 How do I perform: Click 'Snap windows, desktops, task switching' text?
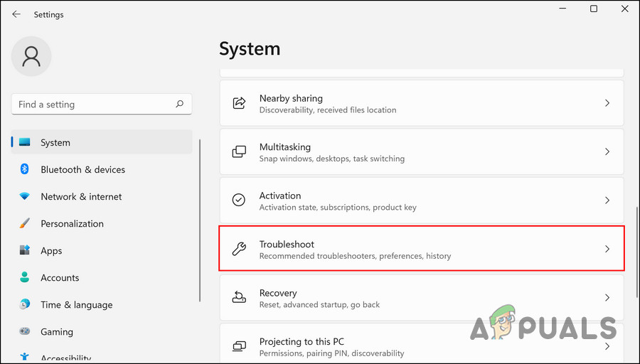(332, 159)
